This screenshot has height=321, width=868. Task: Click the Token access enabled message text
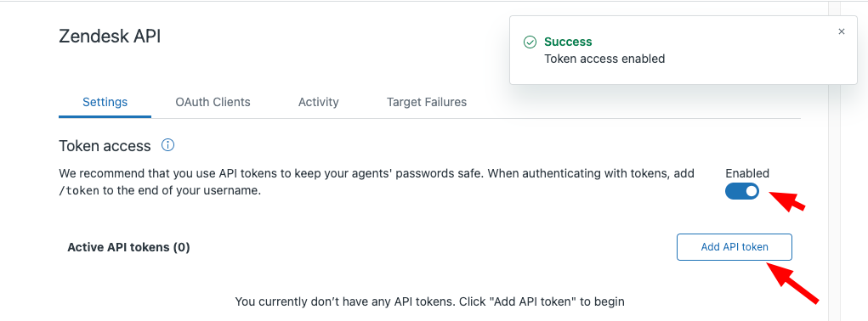[x=604, y=59]
